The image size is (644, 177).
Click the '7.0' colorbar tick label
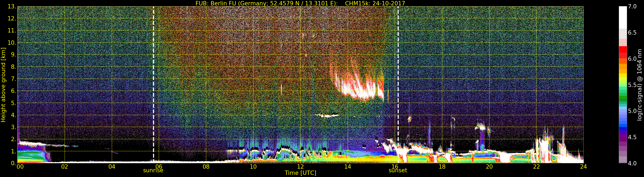632,6
